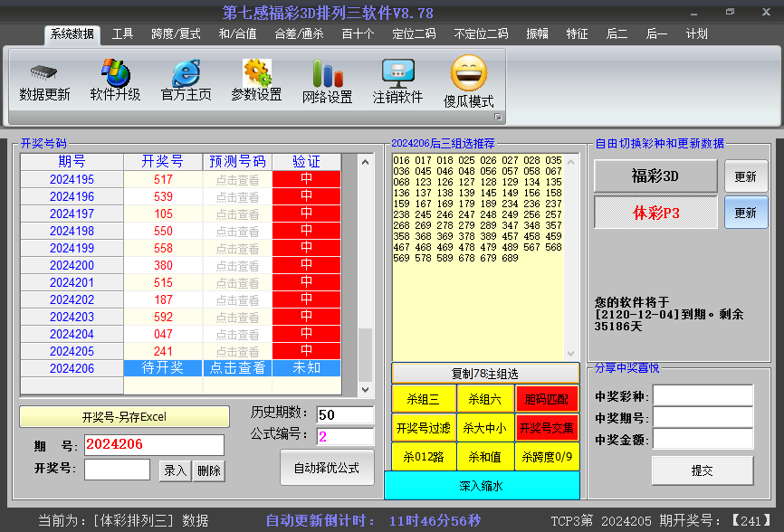Click 点击查看 in row 2024206
The image size is (784, 532).
tap(237, 368)
